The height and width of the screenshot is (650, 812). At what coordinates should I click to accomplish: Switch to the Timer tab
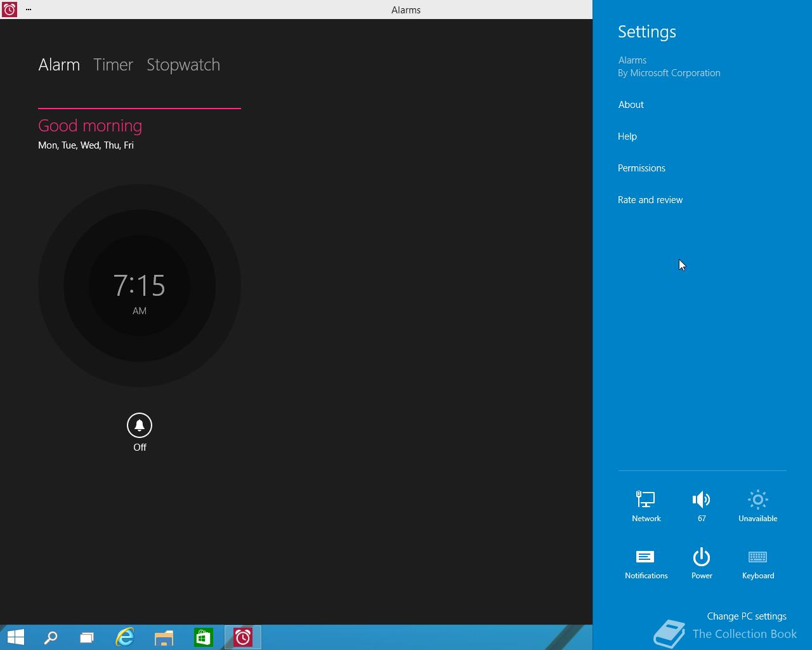113,65
